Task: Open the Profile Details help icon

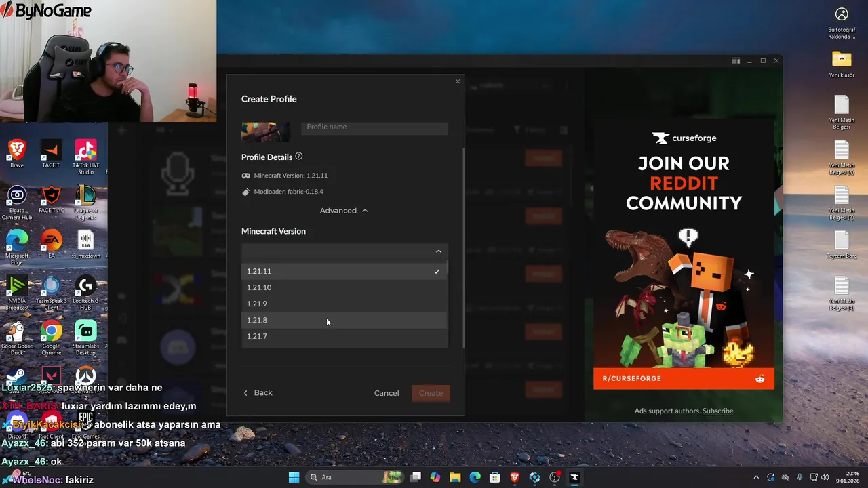Action: pos(299,157)
